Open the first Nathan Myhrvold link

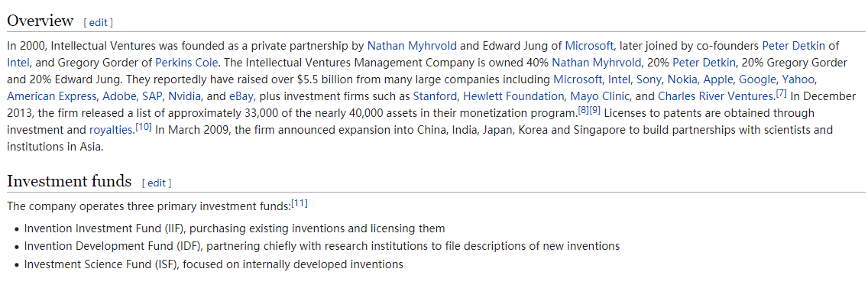click(412, 45)
